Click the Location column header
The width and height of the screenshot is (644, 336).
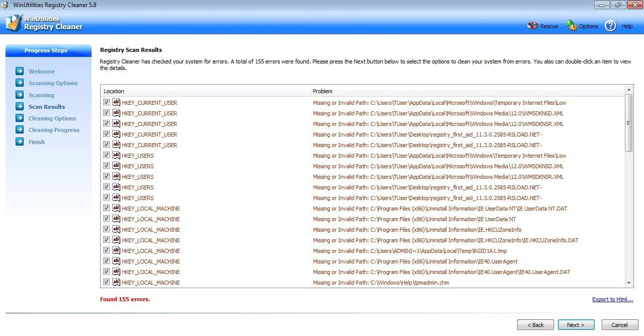click(114, 91)
